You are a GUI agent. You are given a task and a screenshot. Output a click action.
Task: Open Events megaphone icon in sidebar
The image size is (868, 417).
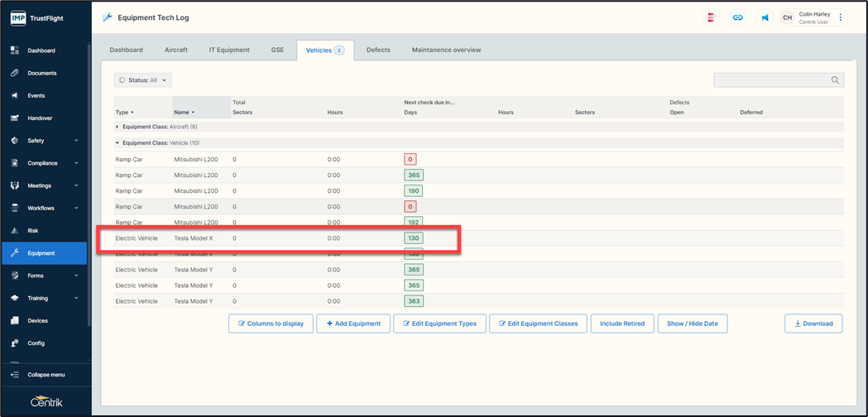15,95
